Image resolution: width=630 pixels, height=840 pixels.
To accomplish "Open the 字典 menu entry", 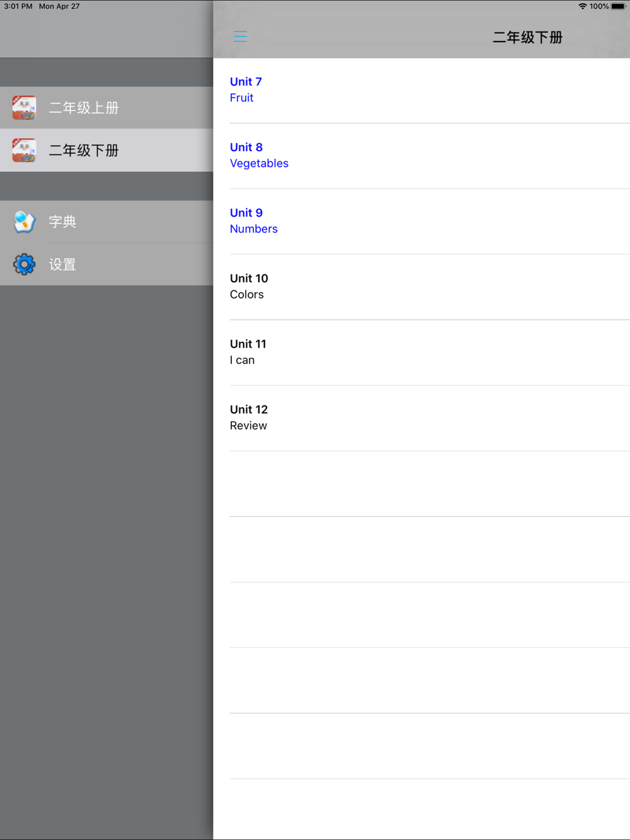I will pyautogui.click(x=106, y=222).
